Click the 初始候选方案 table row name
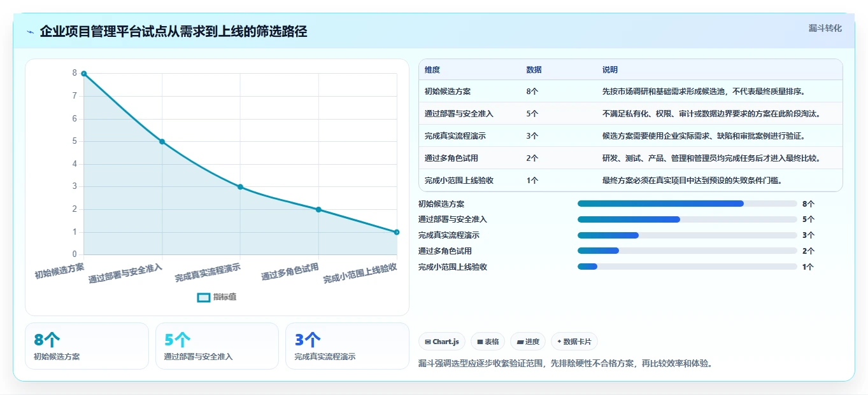Viewport: 868px width, 395px height. (x=448, y=92)
